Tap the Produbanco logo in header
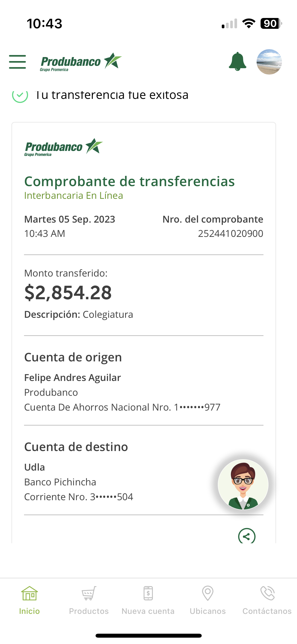 click(81, 62)
